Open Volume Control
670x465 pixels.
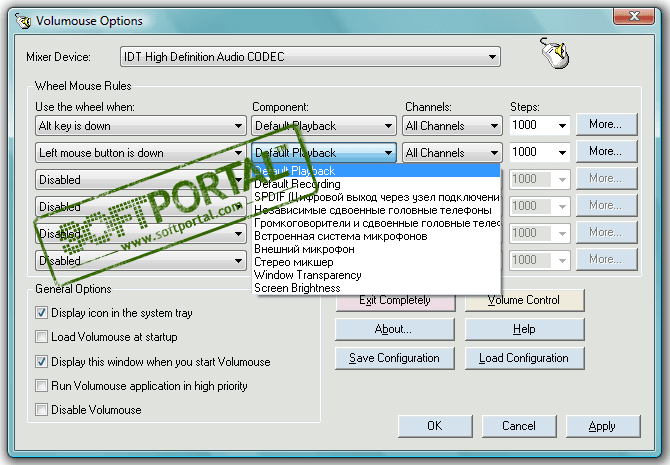(x=524, y=300)
